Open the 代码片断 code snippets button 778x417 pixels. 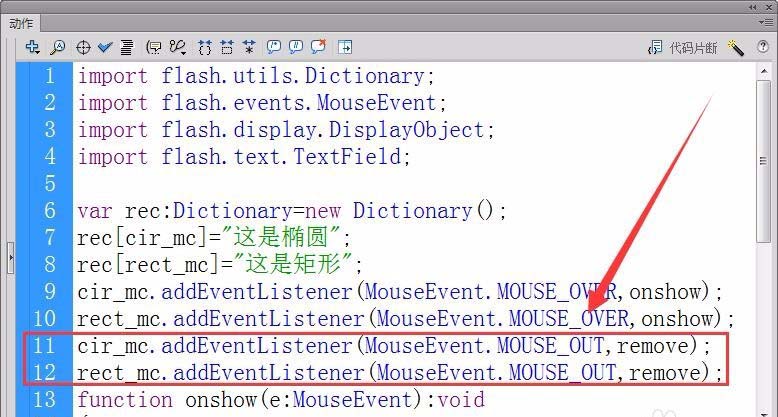(683, 48)
